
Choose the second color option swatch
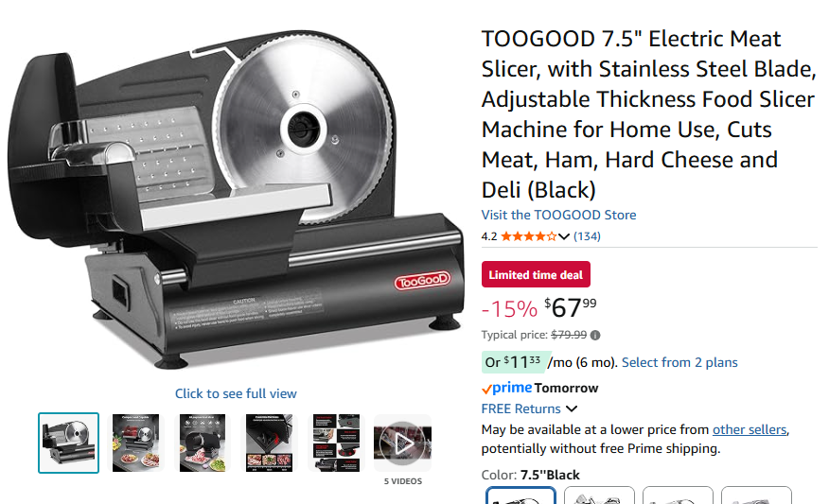[599, 495]
